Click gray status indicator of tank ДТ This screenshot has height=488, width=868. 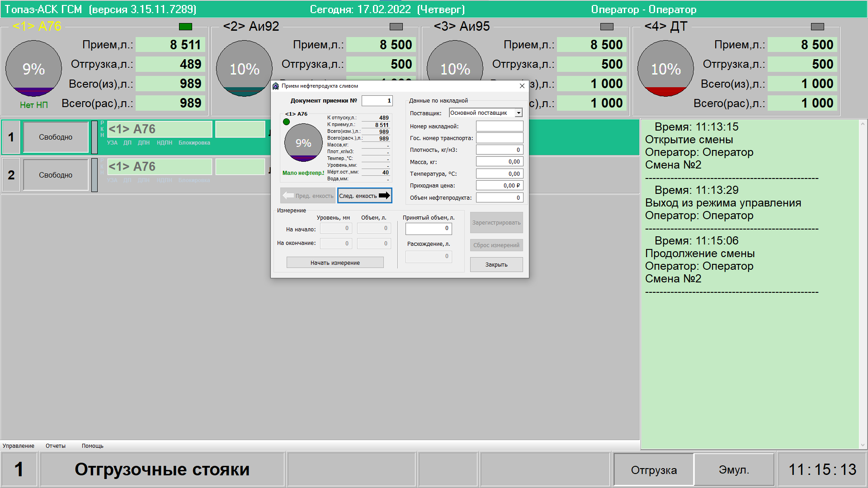(x=817, y=27)
